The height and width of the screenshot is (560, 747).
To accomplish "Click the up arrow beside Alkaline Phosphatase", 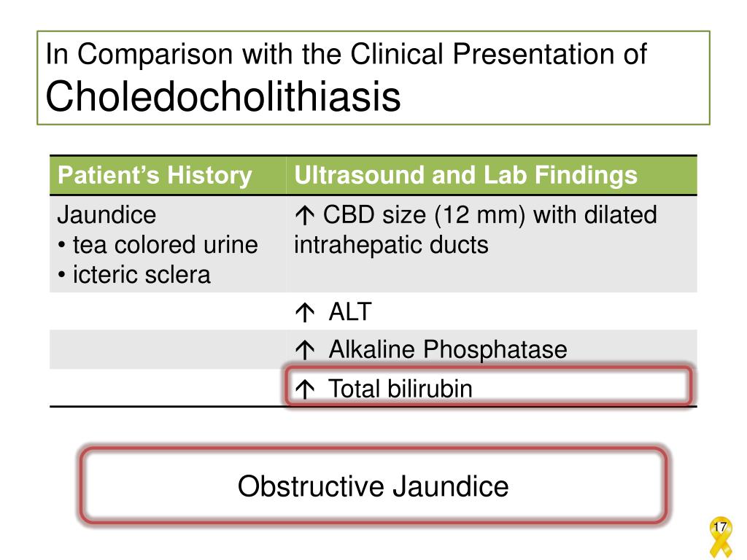I will click(305, 350).
